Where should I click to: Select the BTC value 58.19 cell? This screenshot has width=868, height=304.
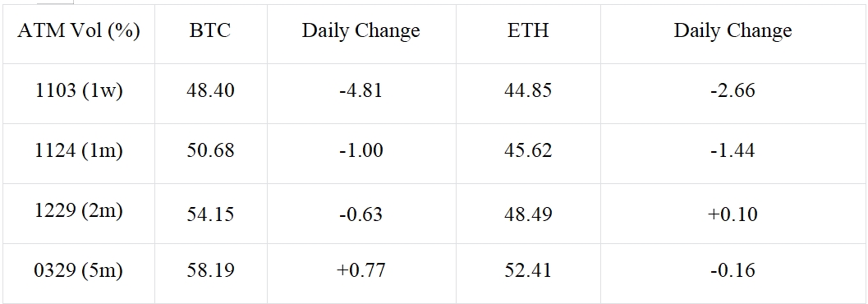tap(210, 271)
